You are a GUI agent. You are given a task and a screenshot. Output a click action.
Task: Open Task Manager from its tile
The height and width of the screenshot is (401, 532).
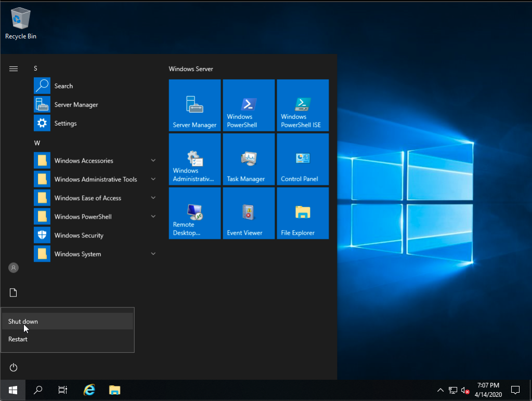pyautogui.click(x=249, y=159)
